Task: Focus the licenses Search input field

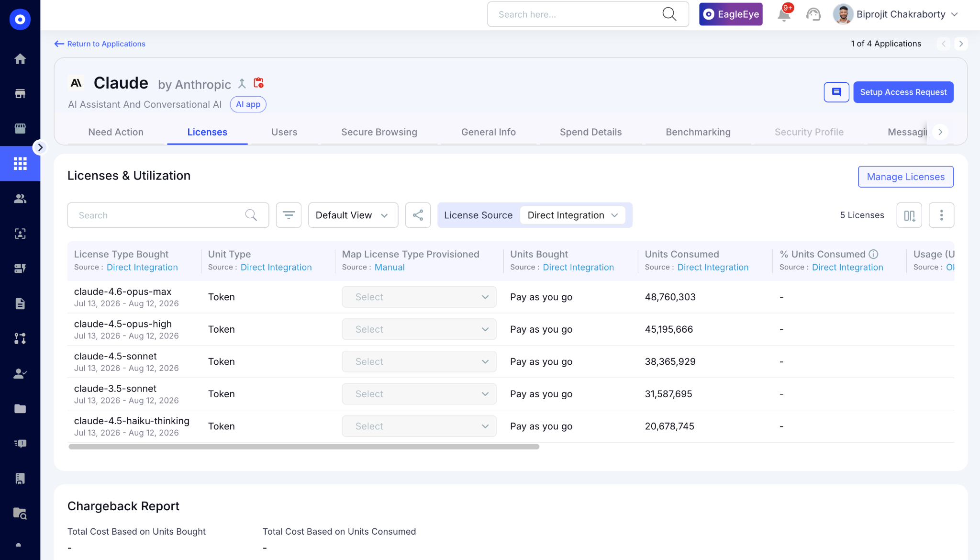Action: 168,215
